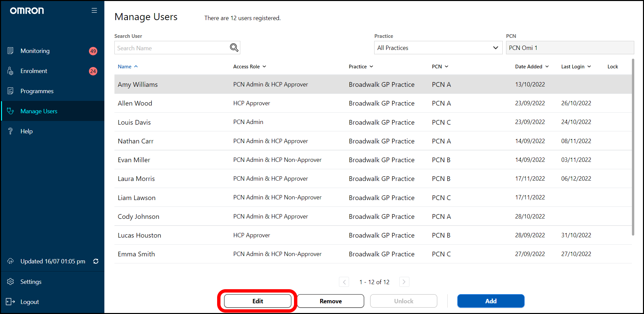This screenshot has width=644, height=314.
Task: Click the hamburger menu icon beside Omron logo
Action: (94, 11)
